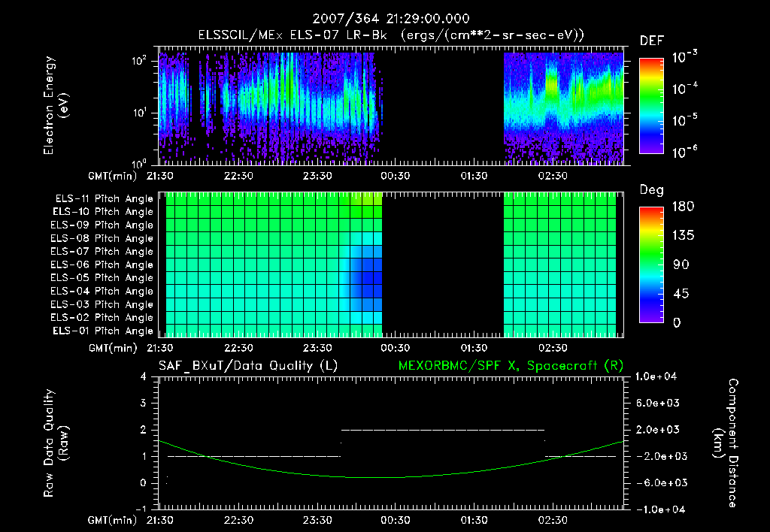Click the −1 data quality tick label
770x532 pixels.
click(x=141, y=509)
